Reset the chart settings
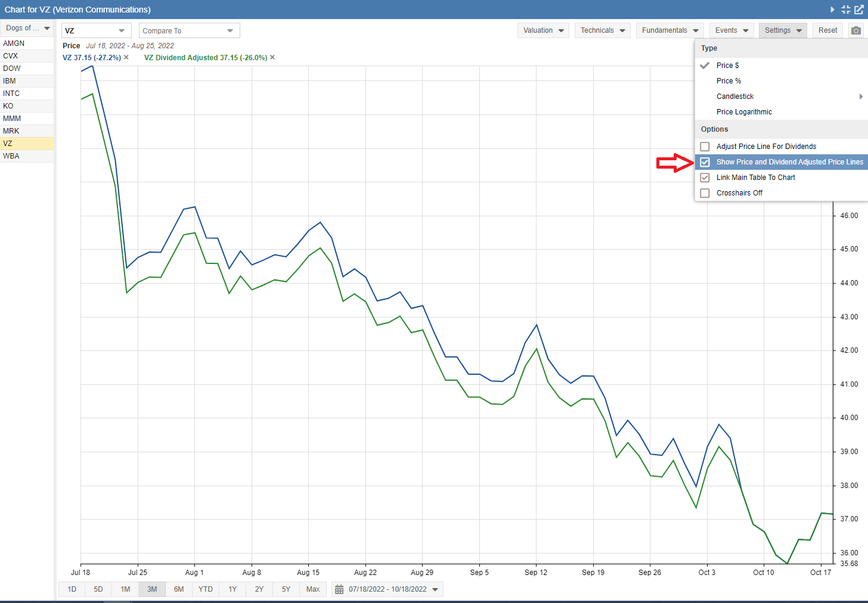868x603 pixels. click(x=827, y=30)
